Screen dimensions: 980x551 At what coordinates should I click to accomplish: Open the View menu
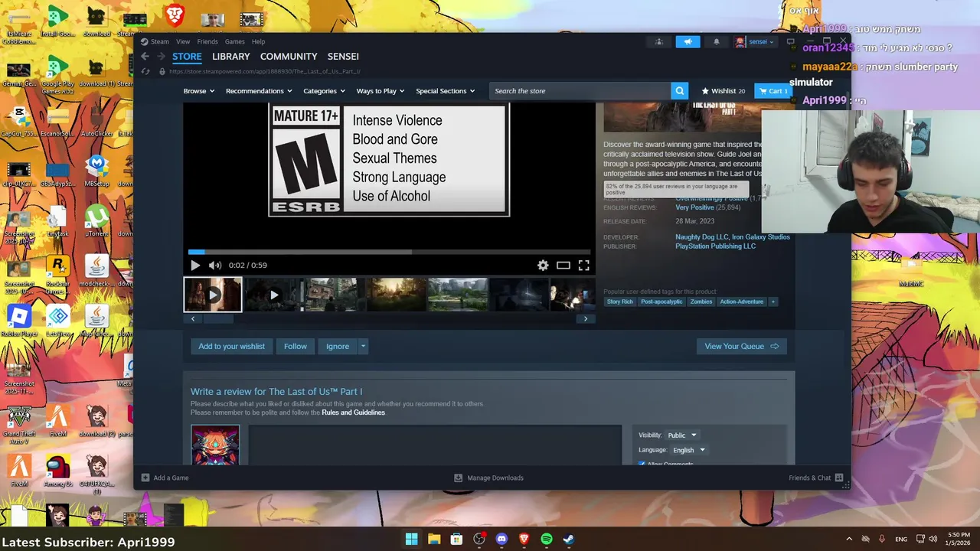183,42
